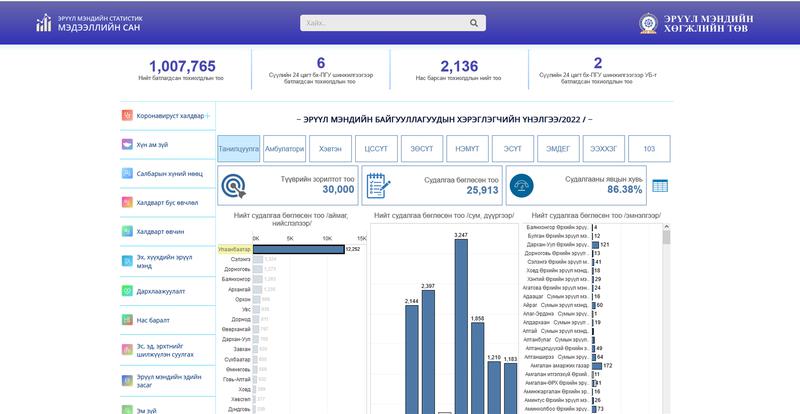Click the Салбарын хүний нөөц icon
The width and height of the screenshot is (800, 414).
[x=127, y=174]
